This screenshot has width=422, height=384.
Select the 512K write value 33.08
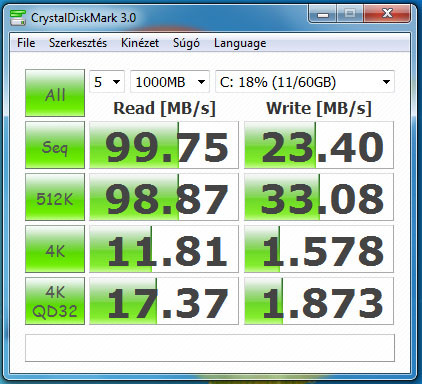[x=319, y=197]
